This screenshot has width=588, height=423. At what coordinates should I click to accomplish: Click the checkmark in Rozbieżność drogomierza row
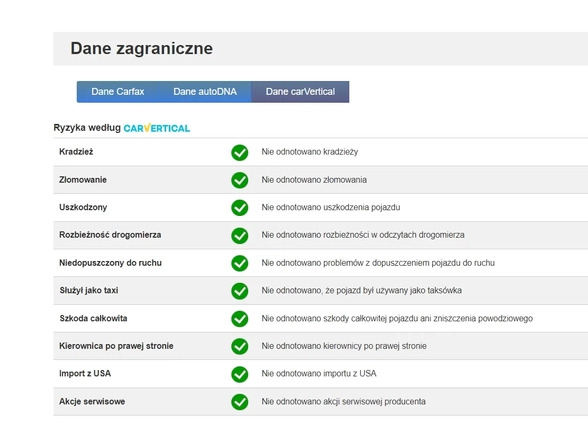point(240,236)
